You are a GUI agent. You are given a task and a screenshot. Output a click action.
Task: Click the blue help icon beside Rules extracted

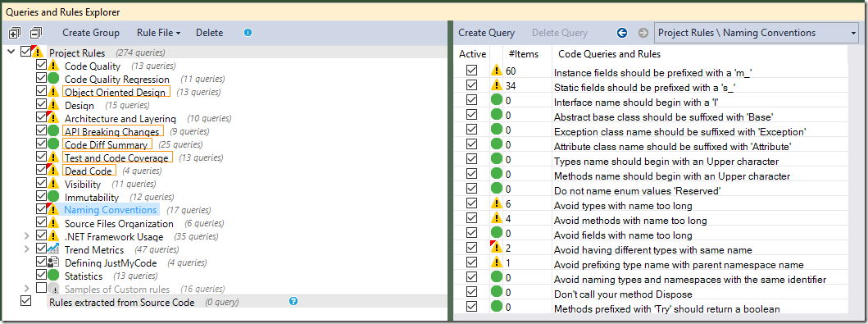click(x=293, y=301)
